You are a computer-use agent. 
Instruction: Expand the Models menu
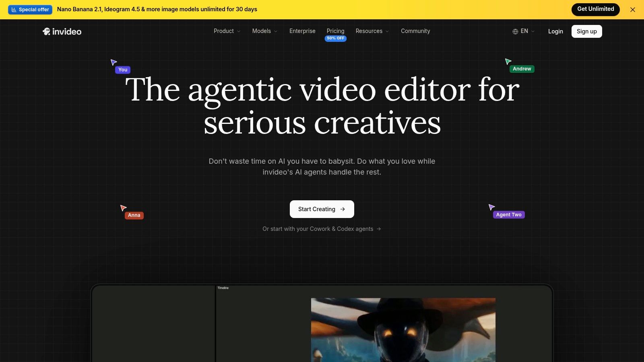coord(265,31)
